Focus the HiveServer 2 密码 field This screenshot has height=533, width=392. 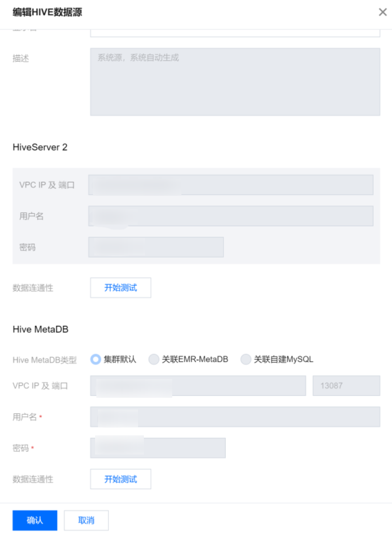[156, 247]
